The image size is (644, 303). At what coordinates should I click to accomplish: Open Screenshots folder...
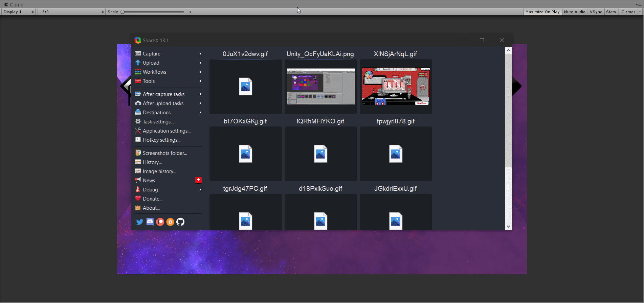[168, 153]
